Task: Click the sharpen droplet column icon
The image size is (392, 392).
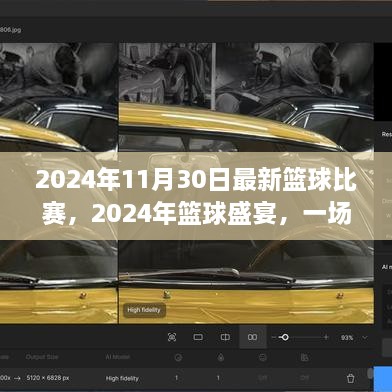Action: tap(221, 358)
